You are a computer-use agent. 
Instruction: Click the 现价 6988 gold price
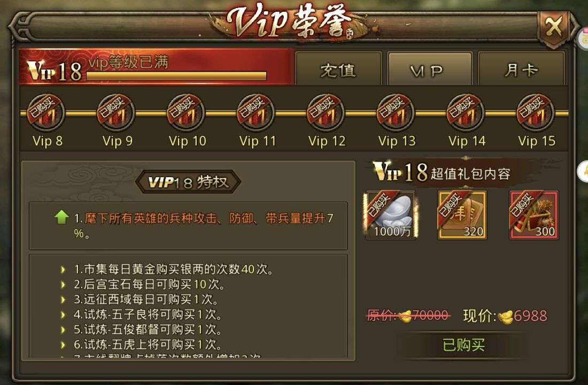coord(505,316)
